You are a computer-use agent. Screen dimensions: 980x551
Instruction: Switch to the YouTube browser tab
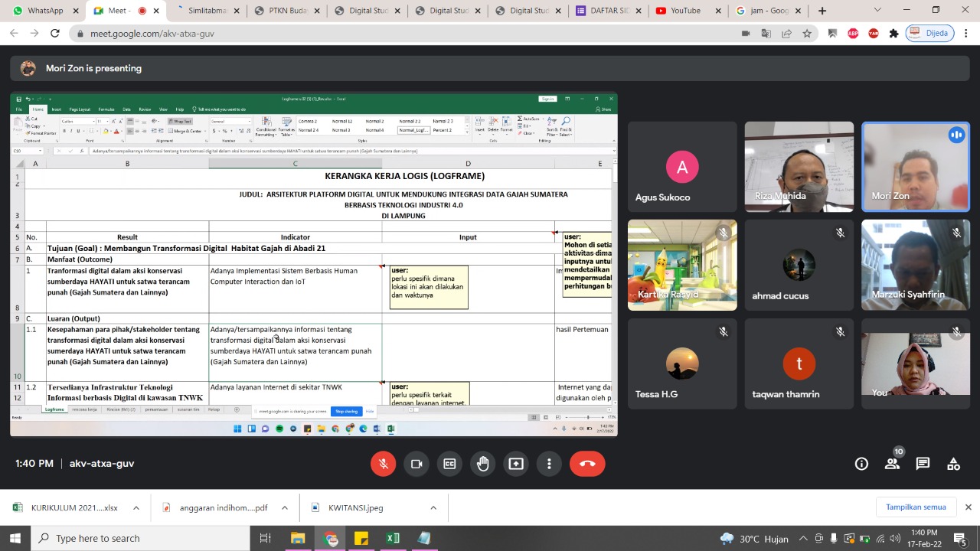click(x=684, y=11)
